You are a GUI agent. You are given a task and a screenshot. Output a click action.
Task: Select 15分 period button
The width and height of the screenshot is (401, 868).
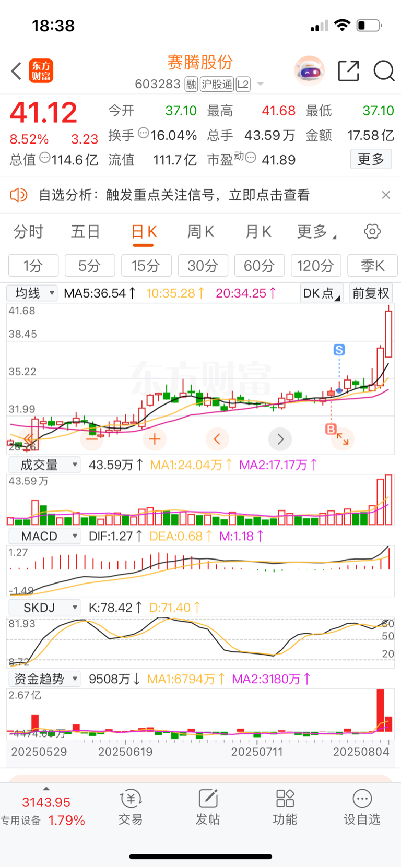click(146, 265)
